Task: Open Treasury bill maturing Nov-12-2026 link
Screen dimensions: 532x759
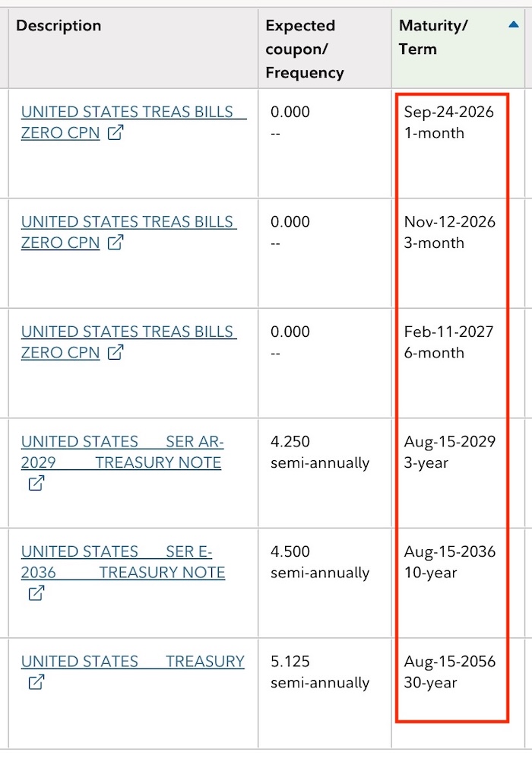Action: [128, 232]
